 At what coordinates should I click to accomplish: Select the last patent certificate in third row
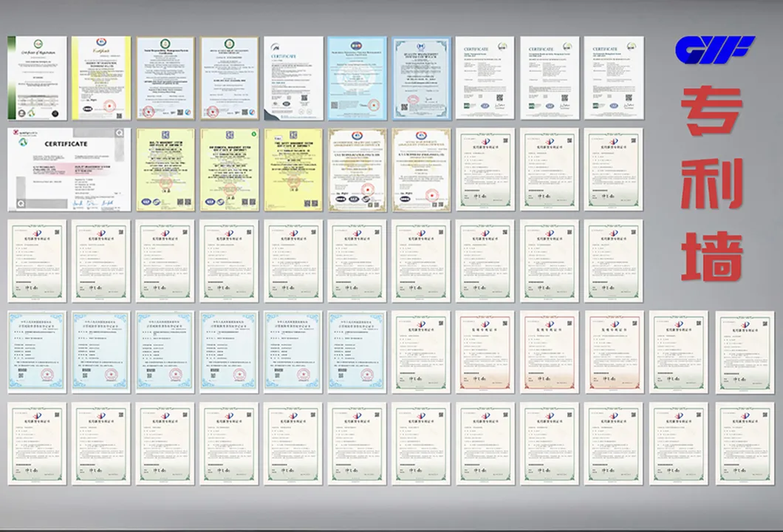point(614,261)
